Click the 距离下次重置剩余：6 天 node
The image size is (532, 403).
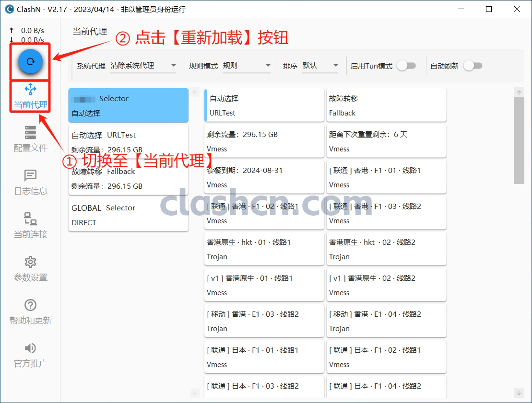point(387,141)
